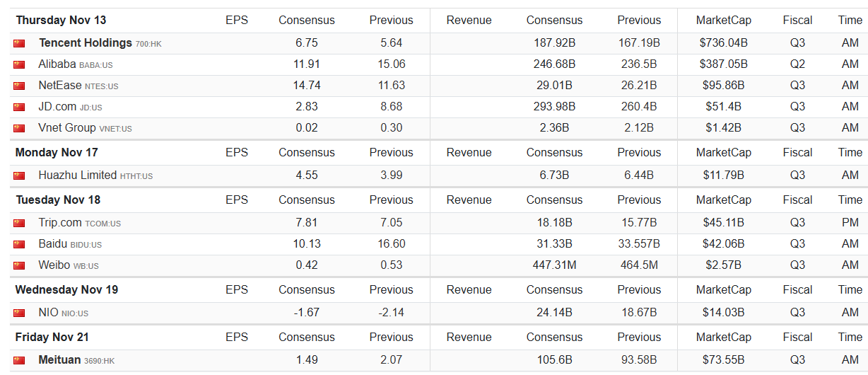
Task: Click Tencent's $736.04B market cap value
Action: tap(723, 43)
